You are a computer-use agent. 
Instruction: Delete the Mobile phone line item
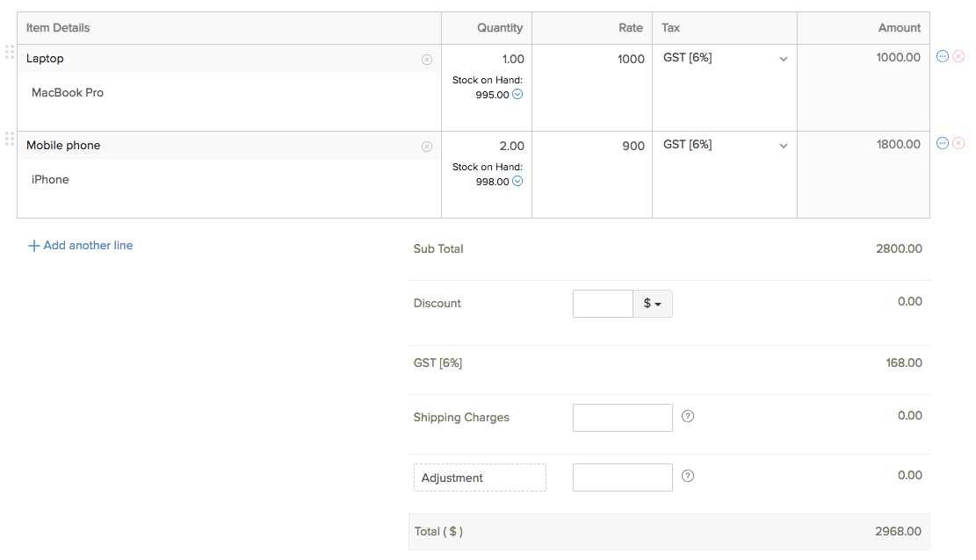958,143
